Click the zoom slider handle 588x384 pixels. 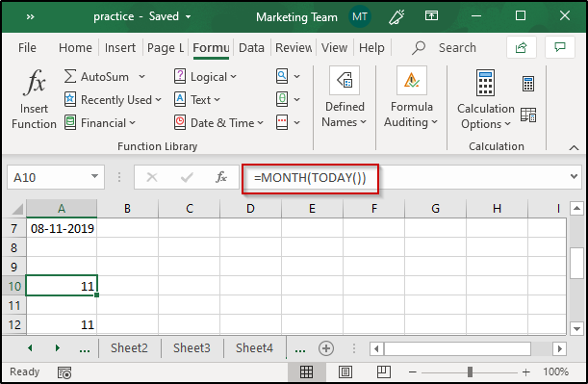click(x=470, y=372)
